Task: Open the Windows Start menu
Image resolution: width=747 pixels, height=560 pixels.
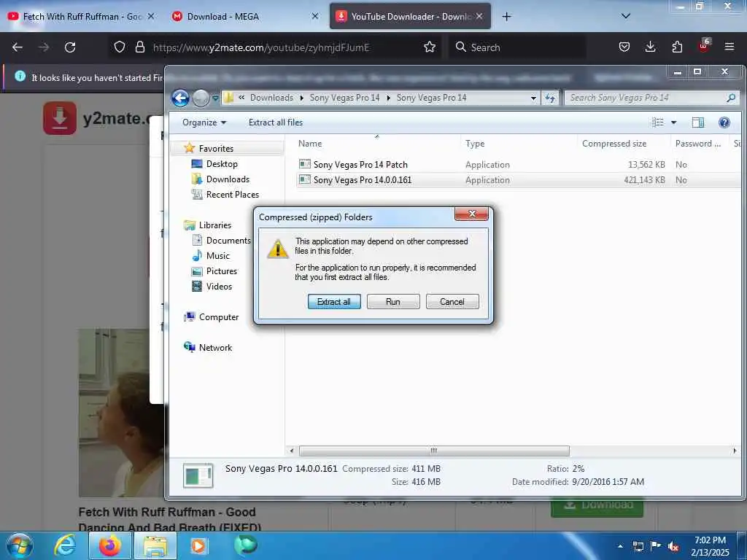Action: pos(20,545)
